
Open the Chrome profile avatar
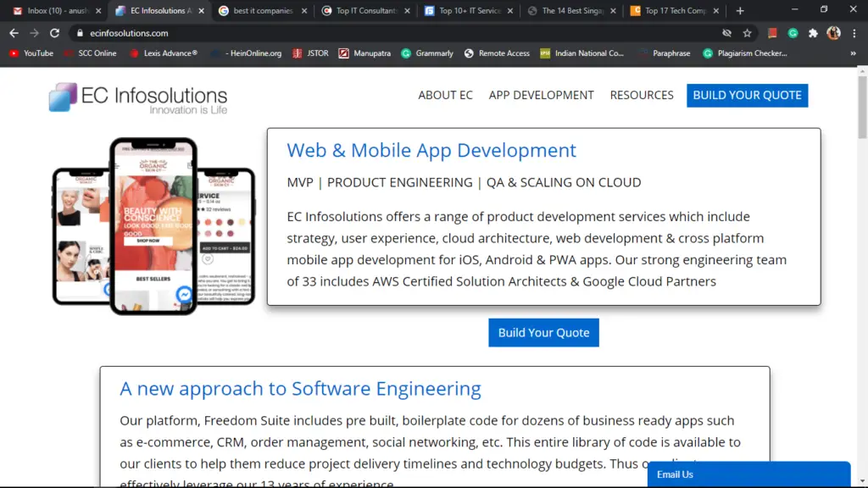point(834,33)
